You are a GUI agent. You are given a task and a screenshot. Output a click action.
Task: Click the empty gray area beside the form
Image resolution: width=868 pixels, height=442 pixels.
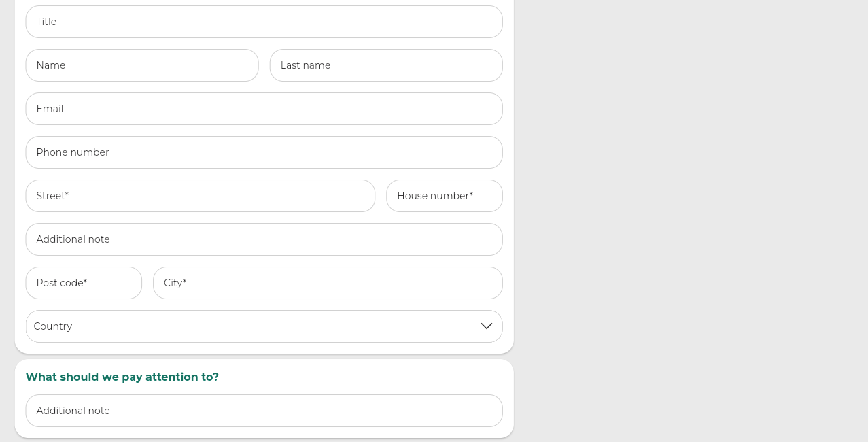pyautogui.click(x=690, y=221)
